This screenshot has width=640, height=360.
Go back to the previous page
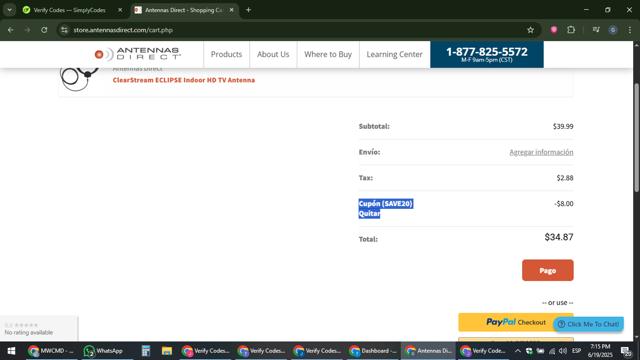tap(11, 30)
